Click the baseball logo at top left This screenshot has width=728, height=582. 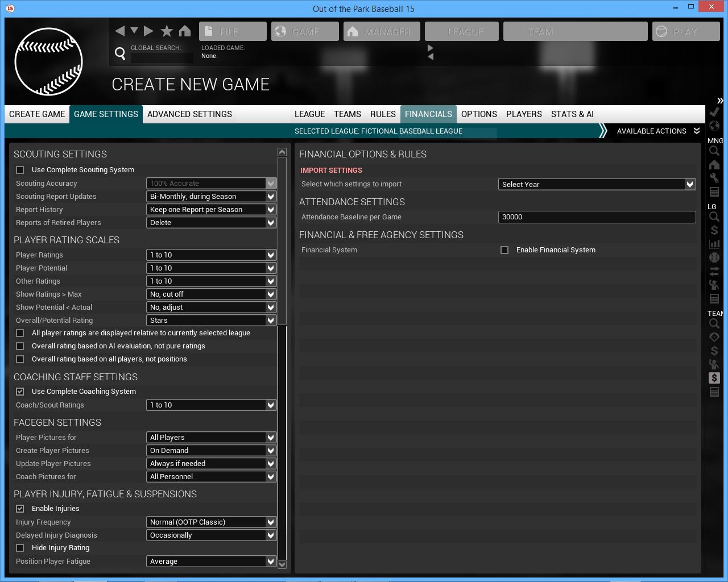point(49,61)
